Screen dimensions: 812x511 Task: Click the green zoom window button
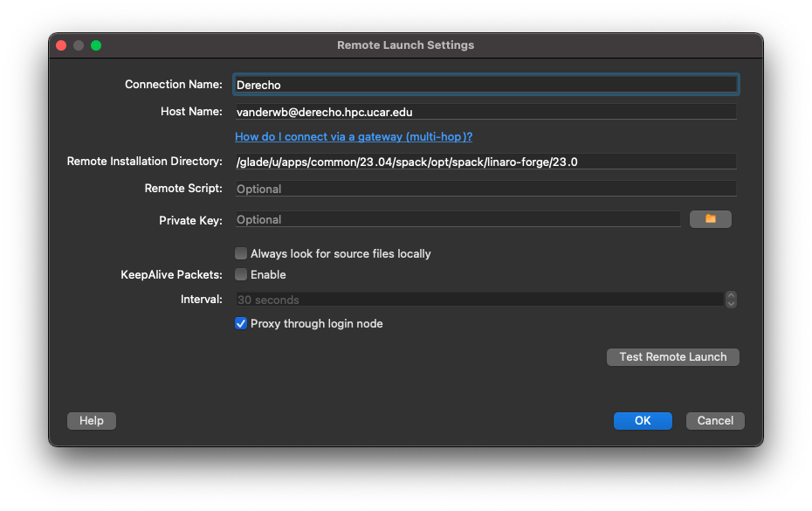click(x=96, y=45)
